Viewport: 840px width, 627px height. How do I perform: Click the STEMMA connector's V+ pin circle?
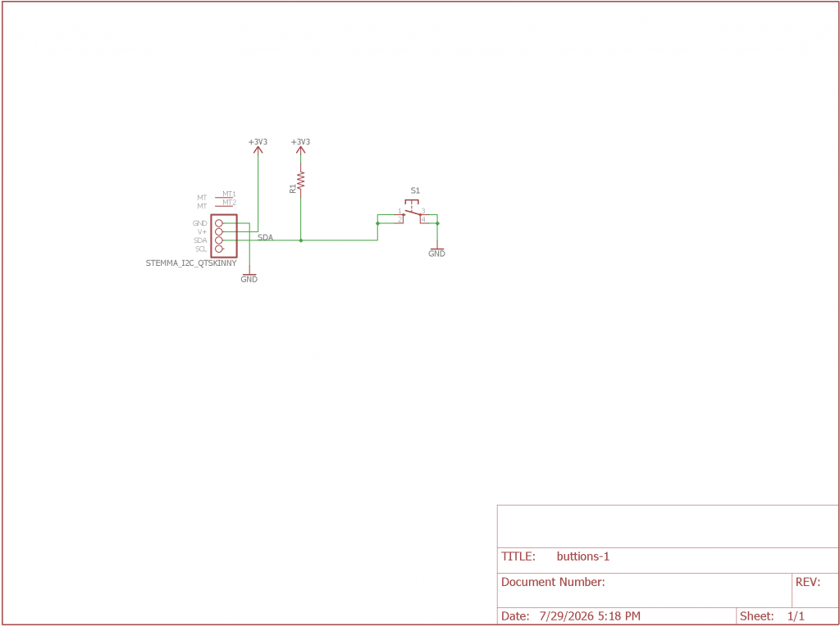tap(218, 231)
